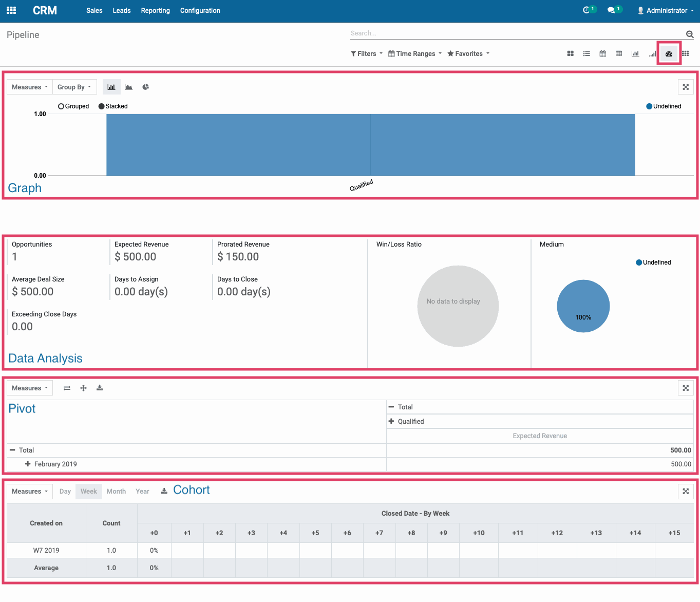The height and width of the screenshot is (602, 700).
Task: Open Measures dropdown in Pivot
Action: [29, 388]
